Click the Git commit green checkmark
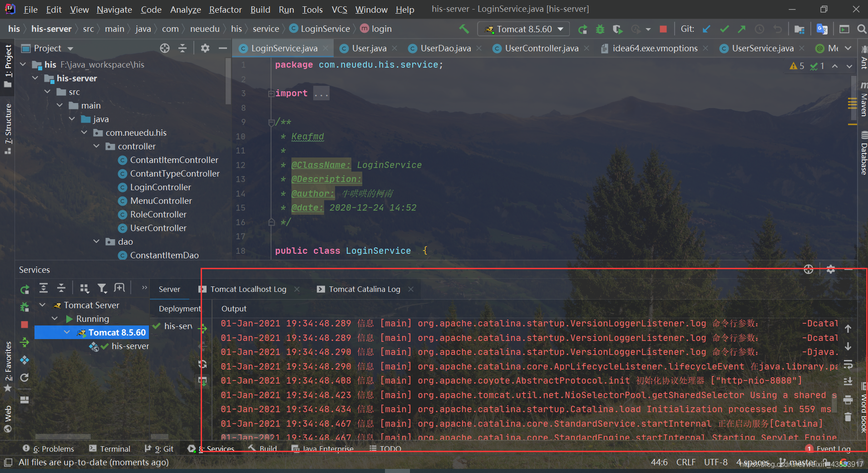This screenshot has height=473, width=868. [x=724, y=29]
